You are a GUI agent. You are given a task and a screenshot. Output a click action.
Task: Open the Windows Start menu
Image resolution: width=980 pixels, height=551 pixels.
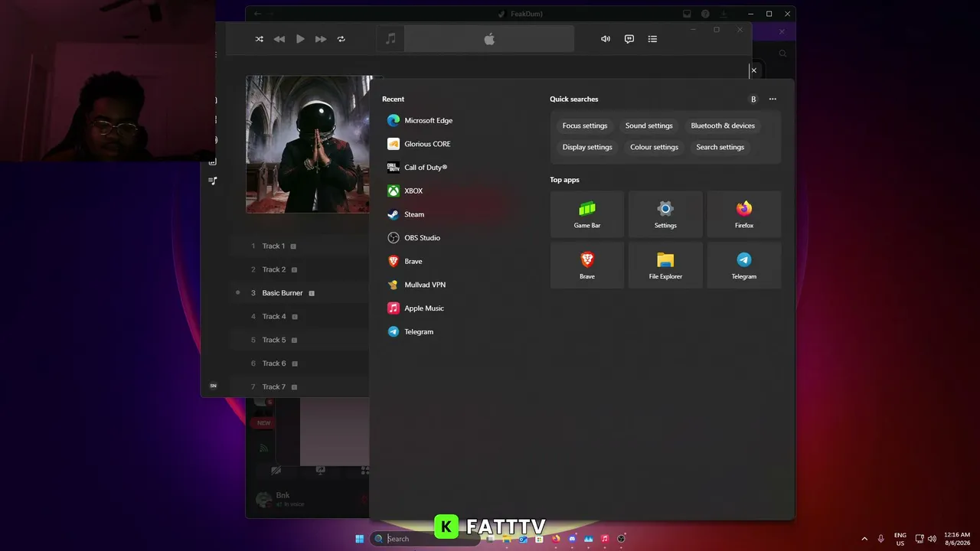click(360, 539)
